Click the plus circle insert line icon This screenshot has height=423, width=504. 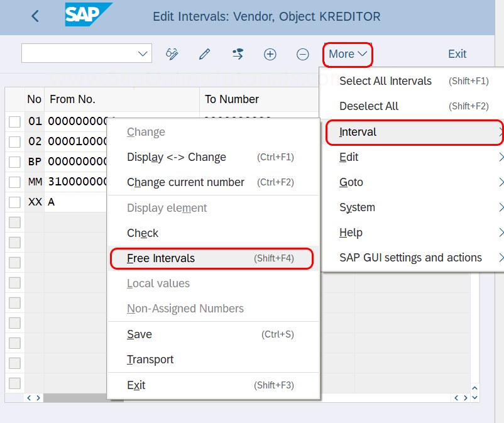270,54
